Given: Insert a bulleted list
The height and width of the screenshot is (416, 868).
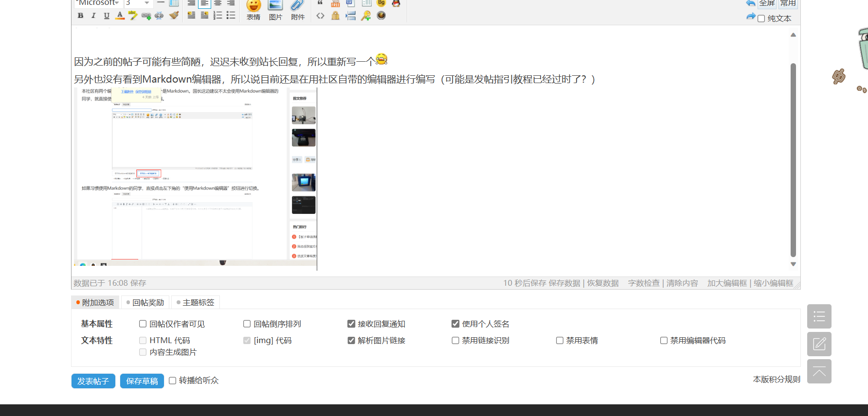Looking at the screenshot, I should tap(231, 16).
